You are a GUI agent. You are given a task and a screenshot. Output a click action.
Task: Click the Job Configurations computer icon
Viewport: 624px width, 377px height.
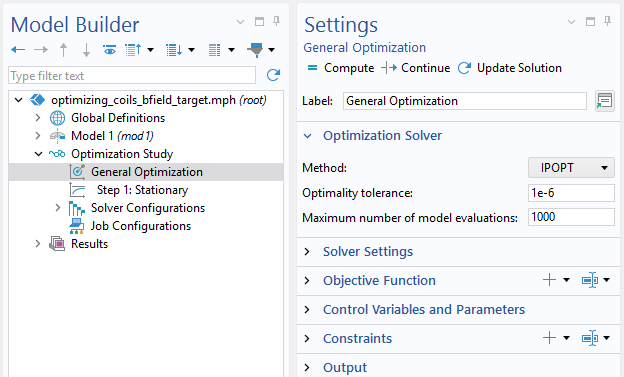click(76, 226)
